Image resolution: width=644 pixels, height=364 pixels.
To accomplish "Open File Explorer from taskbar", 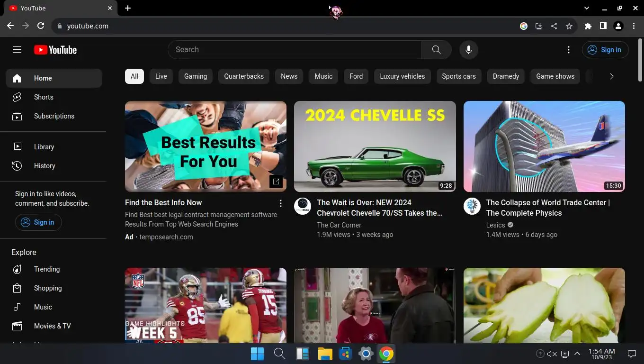I will (325, 354).
